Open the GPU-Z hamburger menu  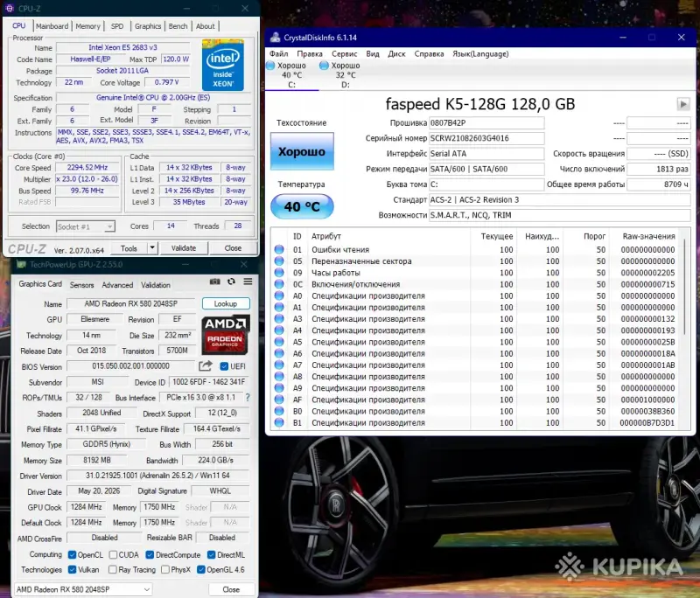point(248,282)
